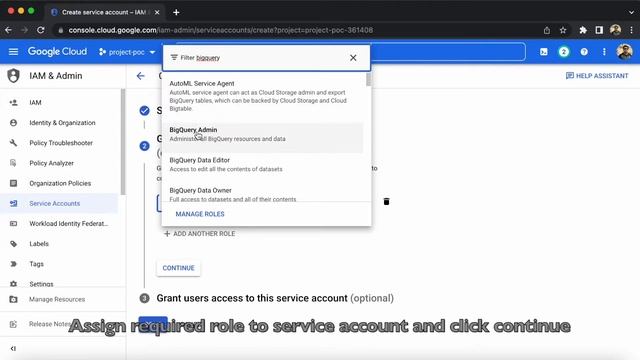Open a new browser tab

pyautogui.click(x=176, y=12)
